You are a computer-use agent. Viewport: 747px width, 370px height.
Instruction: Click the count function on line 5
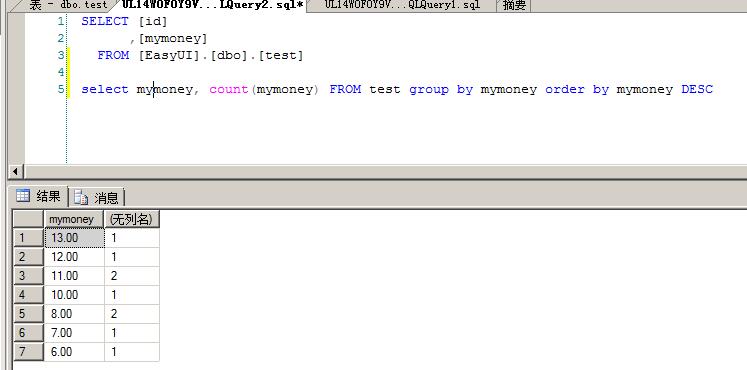click(x=229, y=90)
